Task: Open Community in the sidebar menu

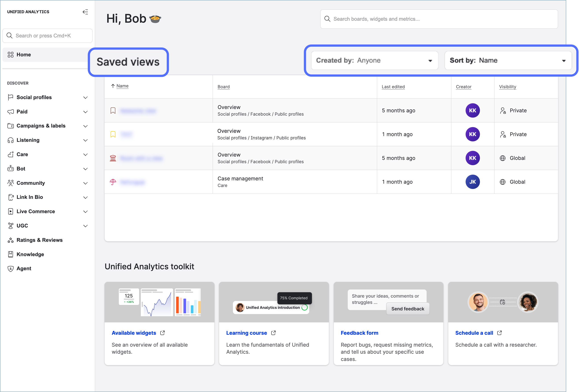Action: coord(31,183)
